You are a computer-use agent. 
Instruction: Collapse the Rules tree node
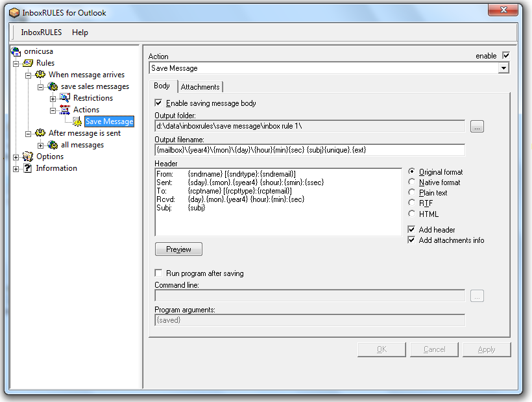click(x=16, y=64)
